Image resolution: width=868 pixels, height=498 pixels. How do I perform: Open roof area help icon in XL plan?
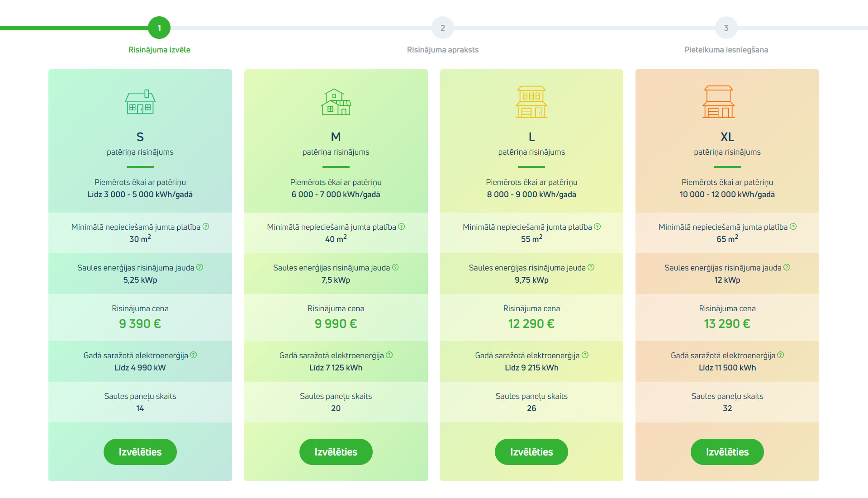[793, 227]
